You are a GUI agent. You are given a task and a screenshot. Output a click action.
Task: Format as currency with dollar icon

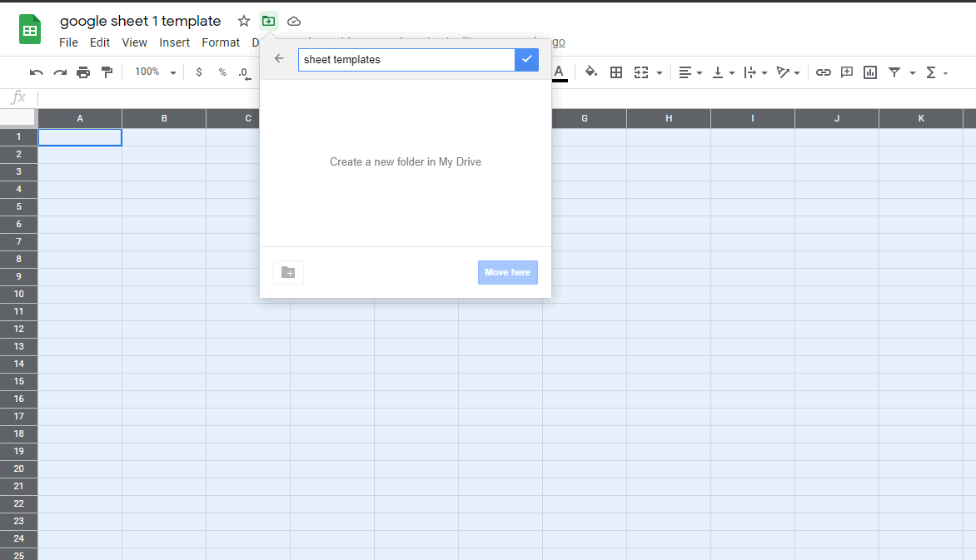tap(199, 72)
